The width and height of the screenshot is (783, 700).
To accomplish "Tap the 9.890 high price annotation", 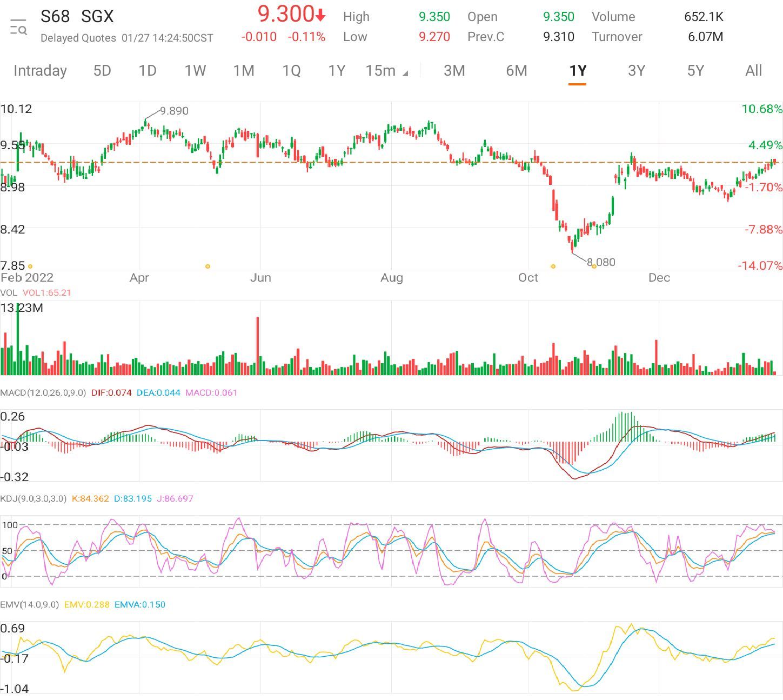I will [174, 111].
